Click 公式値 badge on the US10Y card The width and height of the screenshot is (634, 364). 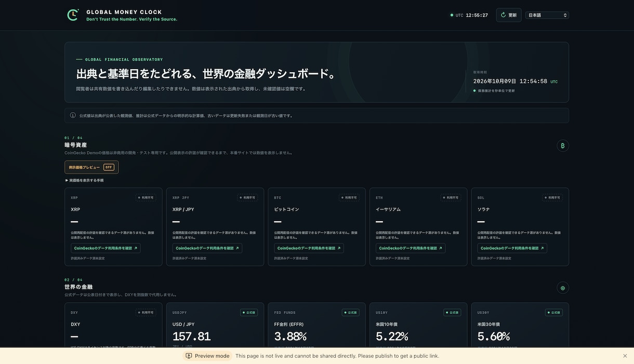(x=452, y=313)
